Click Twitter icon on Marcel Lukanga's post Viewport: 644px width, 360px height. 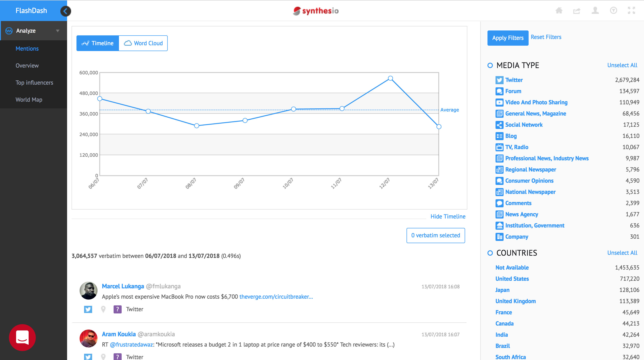pos(88,309)
